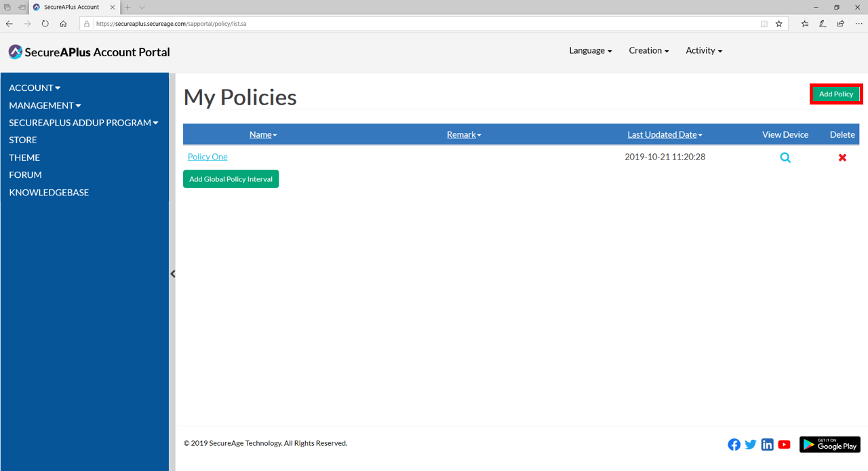Open the YouTube icon in the footer

click(784, 445)
